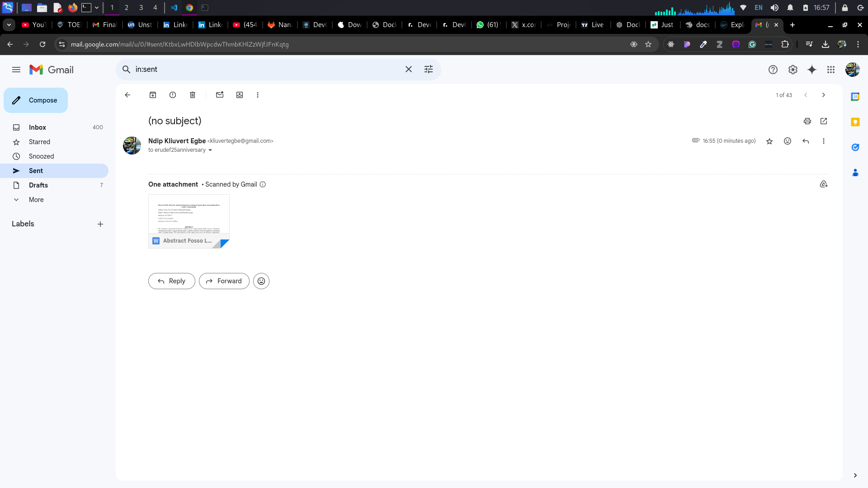The width and height of the screenshot is (868, 488).
Task: Toggle the main menu hamburger
Action: tap(16, 70)
